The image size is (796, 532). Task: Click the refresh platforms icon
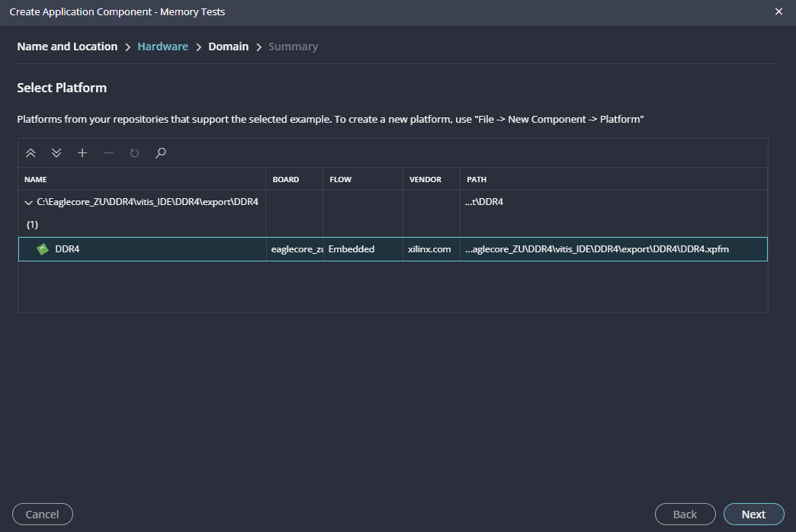(134, 153)
